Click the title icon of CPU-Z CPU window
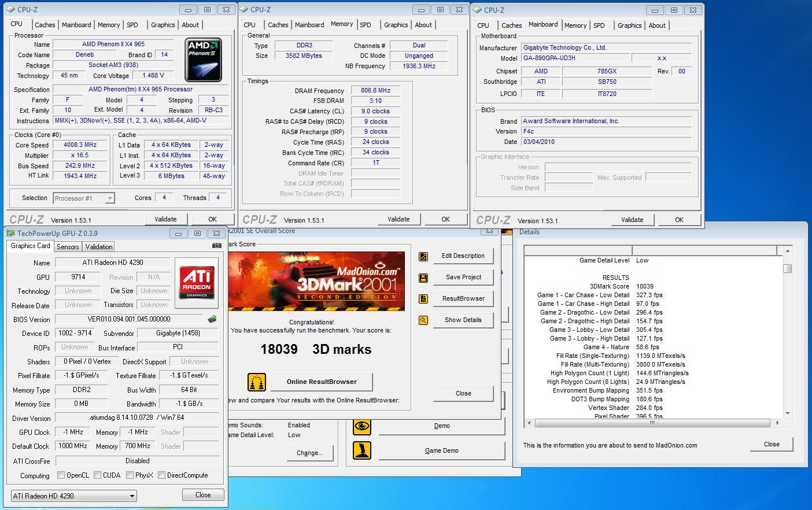This screenshot has height=510, width=812. (x=12, y=10)
